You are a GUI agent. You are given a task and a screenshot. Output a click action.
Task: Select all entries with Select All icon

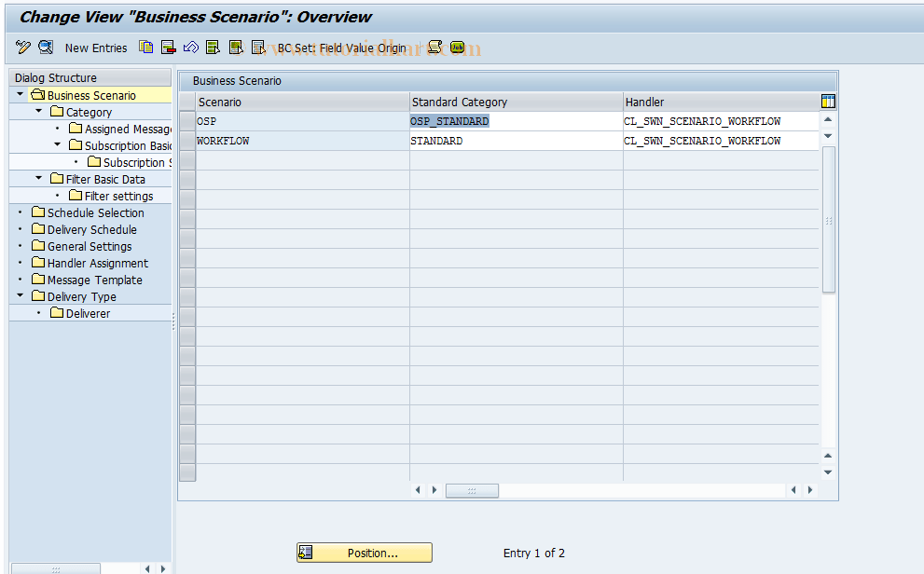tap(213, 47)
